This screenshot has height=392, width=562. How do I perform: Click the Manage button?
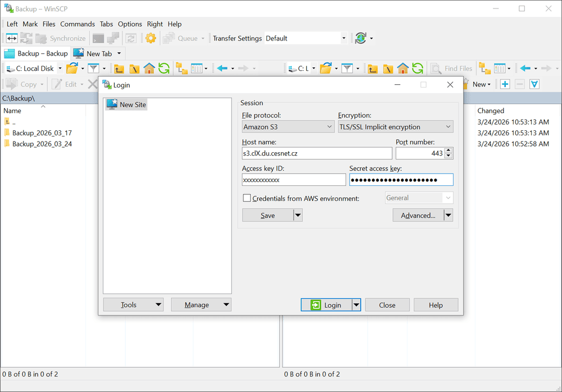[x=201, y=304]
